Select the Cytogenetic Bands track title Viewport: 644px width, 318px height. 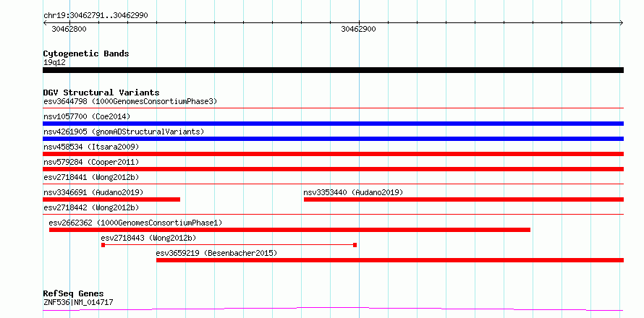tap(86, 53)
